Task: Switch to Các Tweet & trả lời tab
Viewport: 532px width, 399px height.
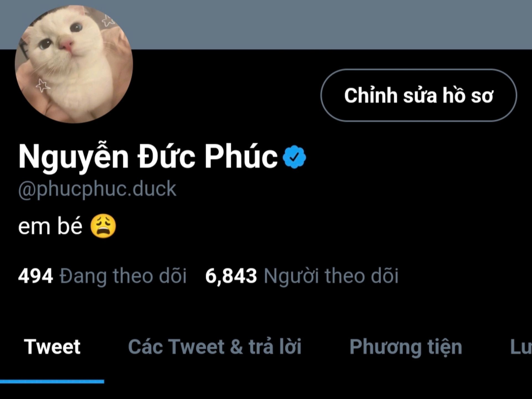Action: [x=215, y=347]
